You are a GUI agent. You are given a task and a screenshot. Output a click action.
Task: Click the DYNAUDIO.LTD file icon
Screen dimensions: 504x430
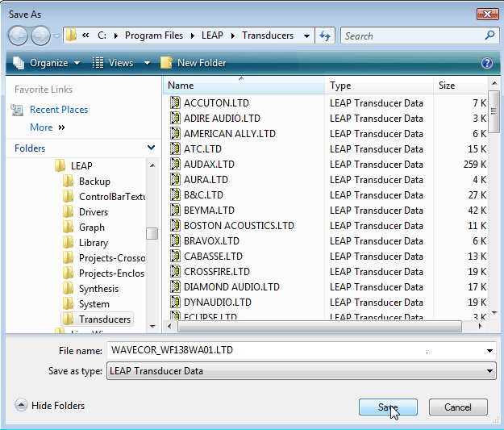click(175, 302)
